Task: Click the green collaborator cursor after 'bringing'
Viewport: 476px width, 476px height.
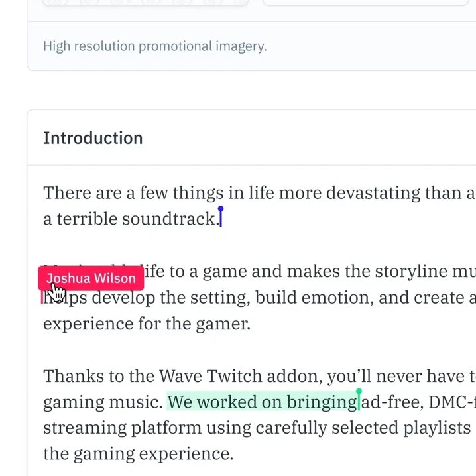Action: (x=359, y=400)
